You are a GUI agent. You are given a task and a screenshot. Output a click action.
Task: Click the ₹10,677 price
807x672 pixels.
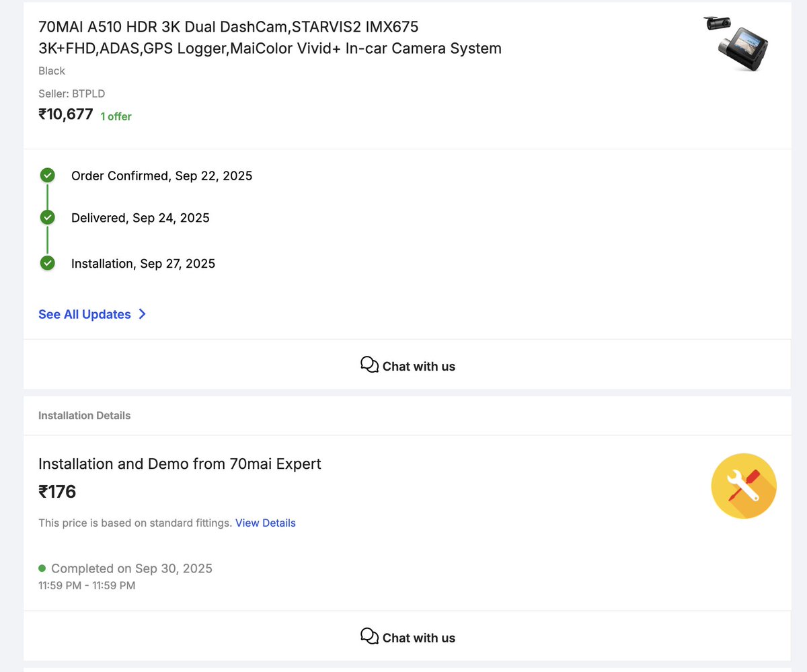pyautogui.click(x=66, y=114)
